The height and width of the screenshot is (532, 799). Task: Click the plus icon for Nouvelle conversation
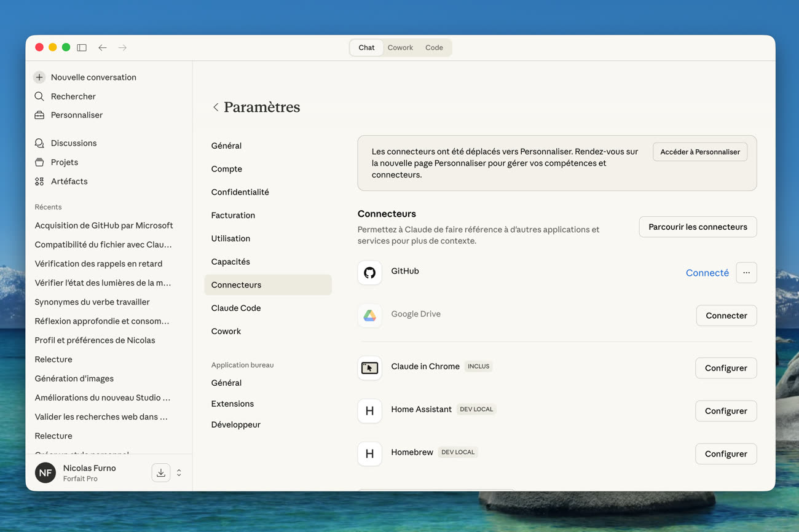point(39,77)
